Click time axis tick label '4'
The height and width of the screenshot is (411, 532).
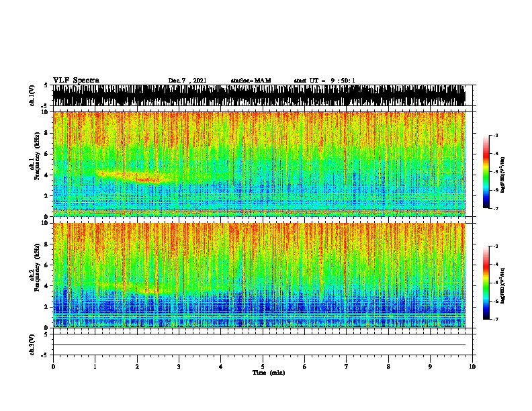(x=221, y=367)
